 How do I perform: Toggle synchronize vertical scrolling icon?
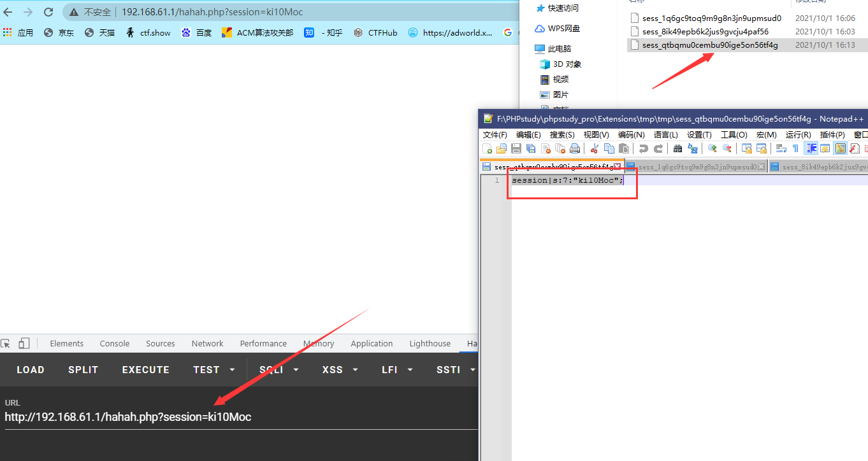[746, 148]
